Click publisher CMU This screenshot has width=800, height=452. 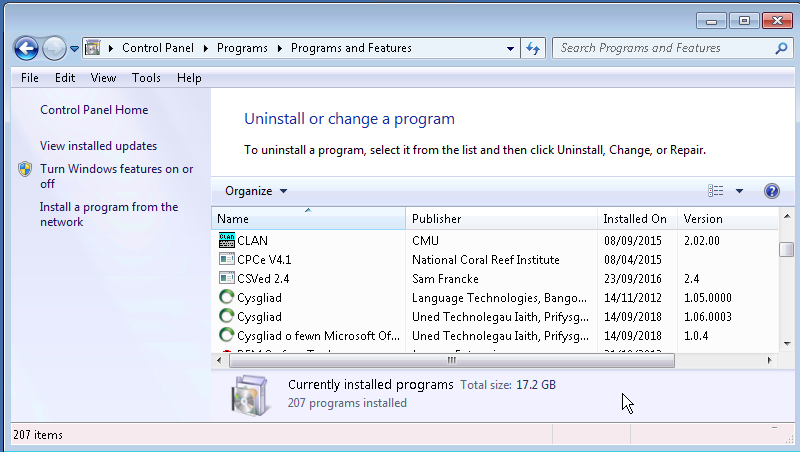(x=426, y=240)
